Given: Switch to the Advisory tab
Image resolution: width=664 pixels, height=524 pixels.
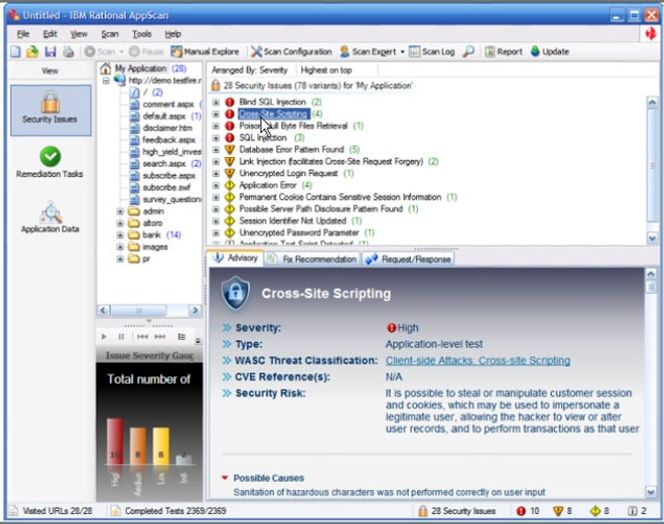Looking at the screenshot, I should point(236,258).
